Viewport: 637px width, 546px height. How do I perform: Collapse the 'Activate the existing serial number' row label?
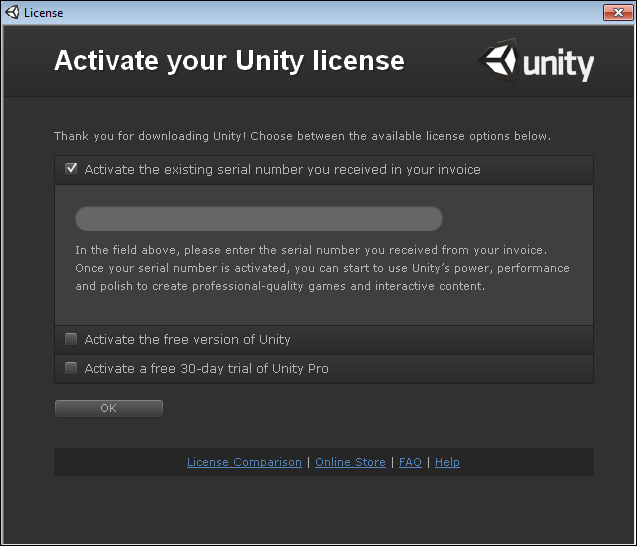click(x=282, y=169)
